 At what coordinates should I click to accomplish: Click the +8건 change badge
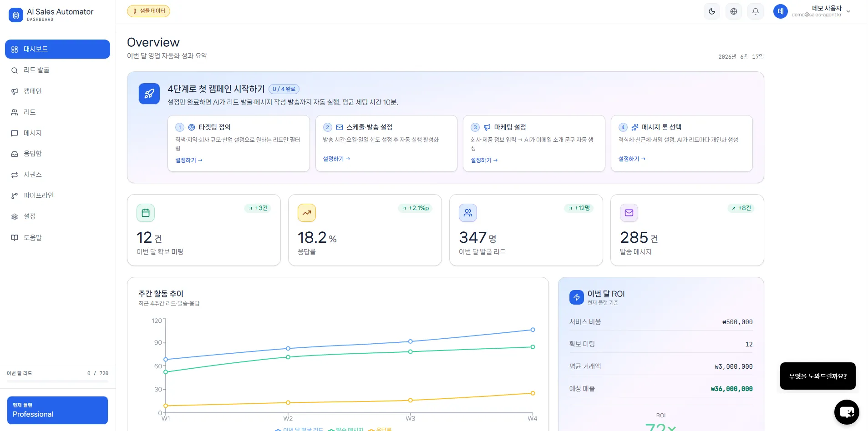(x=741, y=208)
